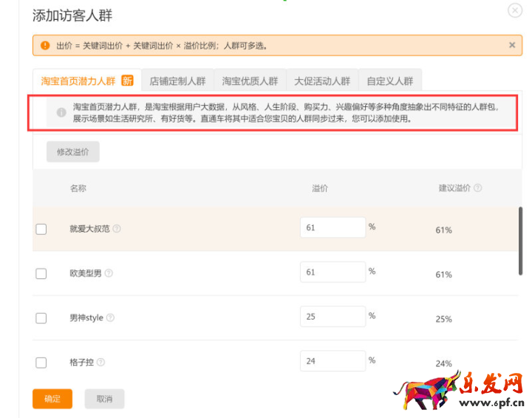
Task: Switch to 店铺定制人群 tab
Action: click(177, 81)
